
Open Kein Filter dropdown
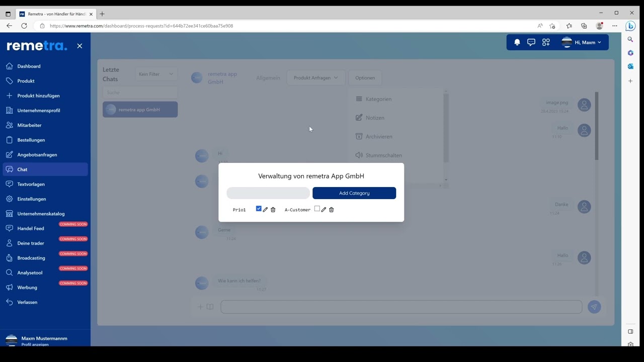(x=156, y=74)
